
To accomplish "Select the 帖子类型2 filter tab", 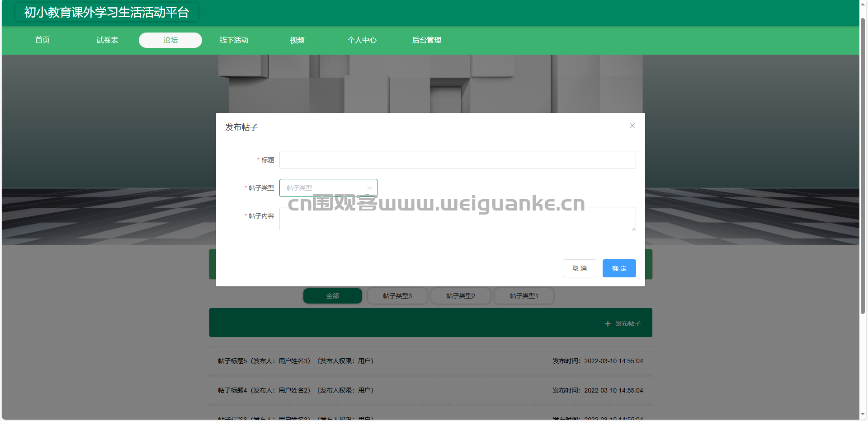I will click(x=461, y=296).
